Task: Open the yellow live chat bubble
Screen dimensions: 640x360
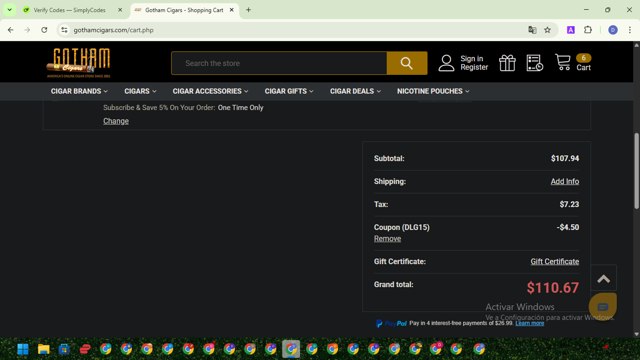Action: coord(603,307)
